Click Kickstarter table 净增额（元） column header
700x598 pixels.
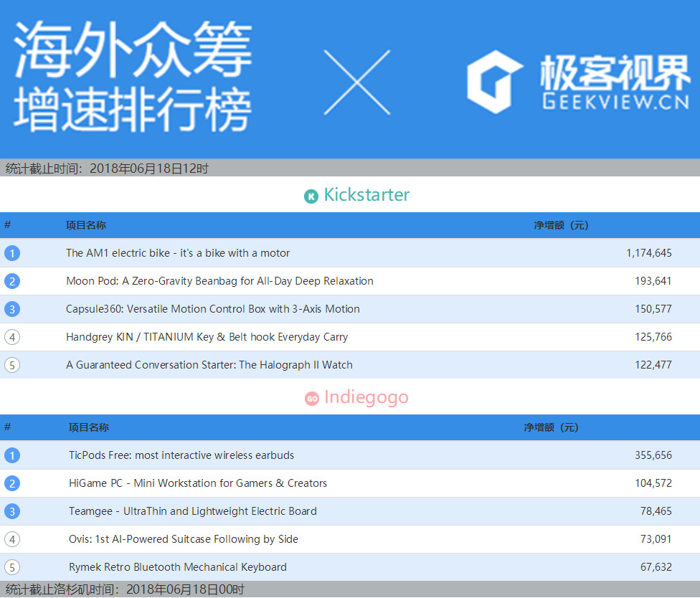[561, 225]
